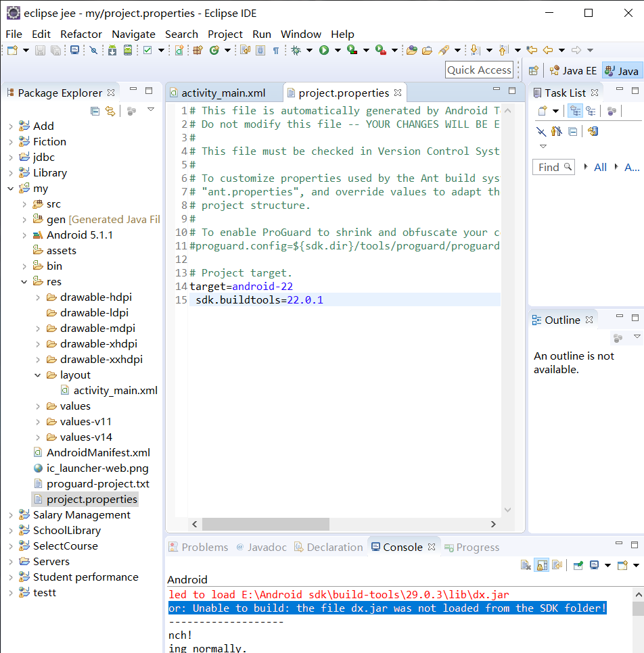This screenshot has width=644, height=653.
Task: Switch to Java perspective
Action: [622, 71]
